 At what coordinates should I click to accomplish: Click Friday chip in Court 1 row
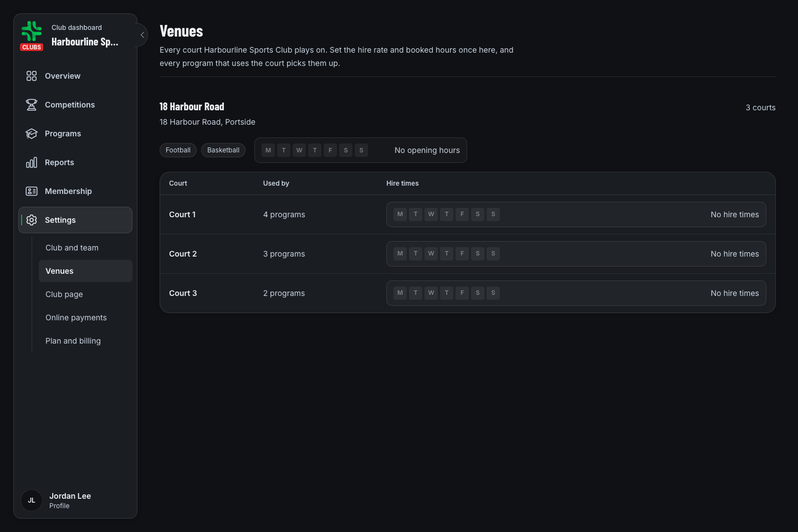(462, 214)
